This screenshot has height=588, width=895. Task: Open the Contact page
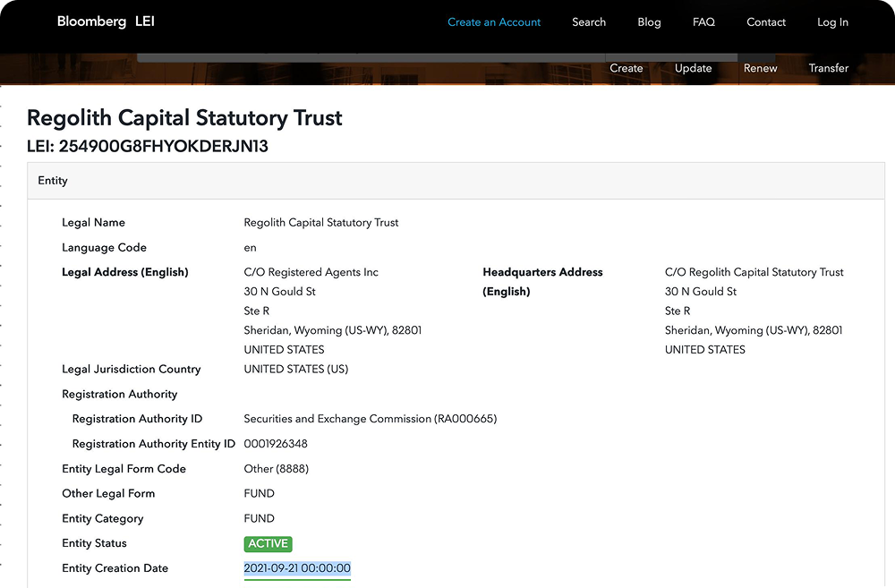766,22
